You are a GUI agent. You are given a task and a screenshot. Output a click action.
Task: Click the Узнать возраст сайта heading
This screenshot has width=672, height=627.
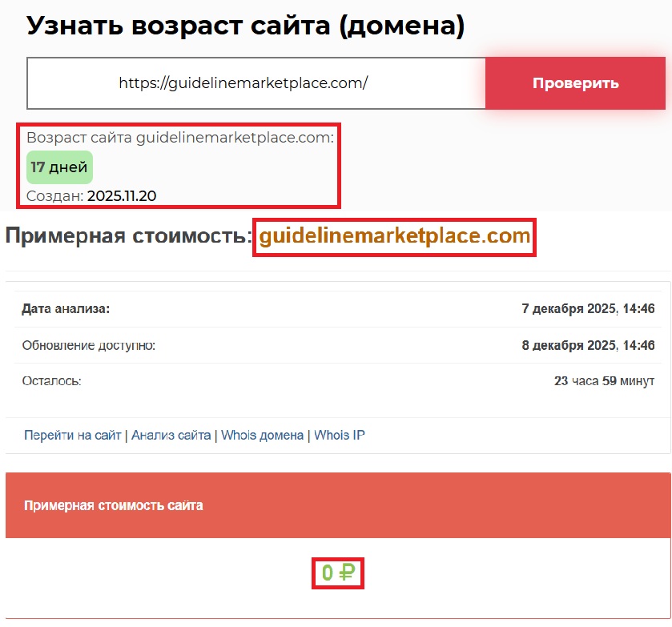coord(223,26)
